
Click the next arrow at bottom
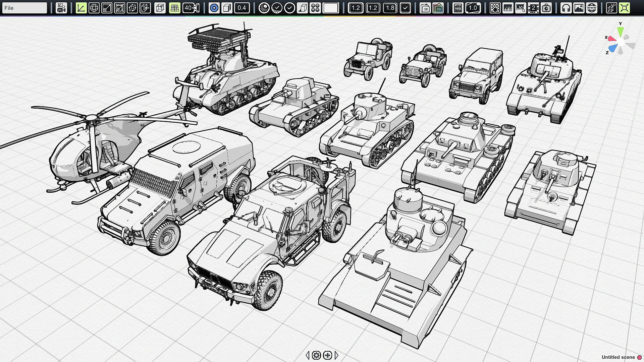coord(336,355)
